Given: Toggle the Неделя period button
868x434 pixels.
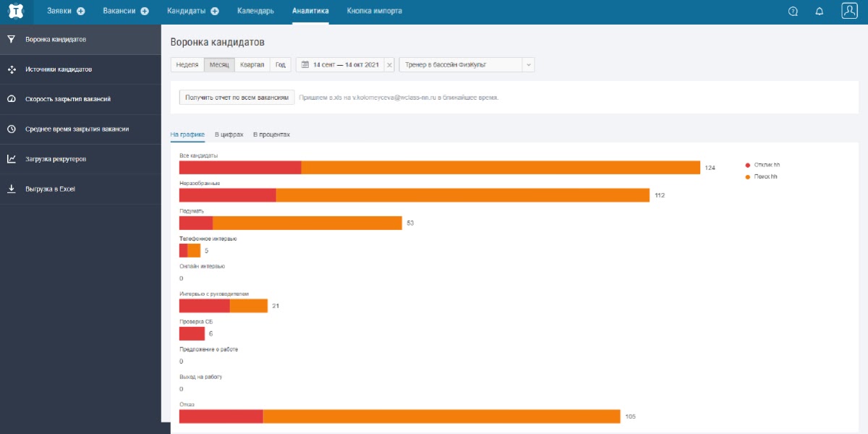Looking at the screenshot, I should 187,65.
